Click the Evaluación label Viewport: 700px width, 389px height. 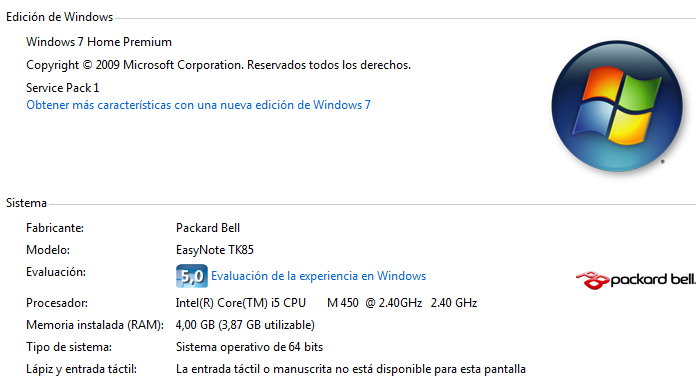pyautogui.click(x=56, y=272)
